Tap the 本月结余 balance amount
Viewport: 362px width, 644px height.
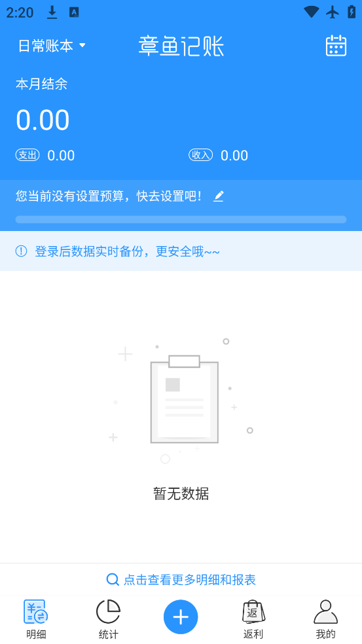click(43, 120)
